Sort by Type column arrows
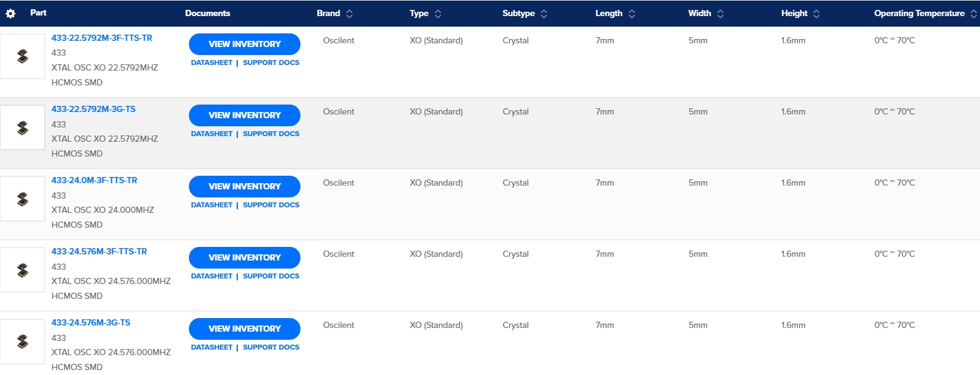Viewport: 980px width, 375px height. click(438, 14)
